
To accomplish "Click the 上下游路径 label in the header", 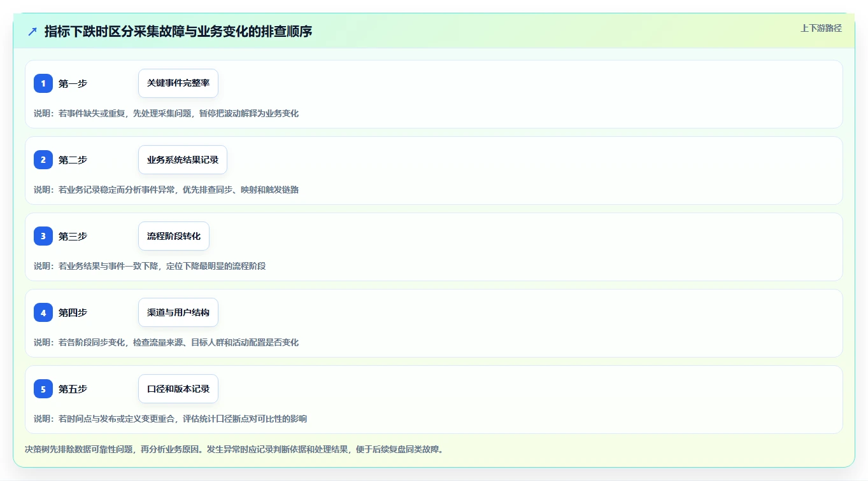I will tap(821, 28).
